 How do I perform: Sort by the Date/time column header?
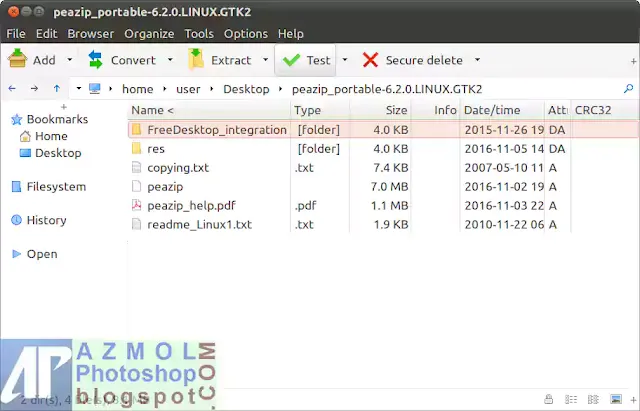pyautogui.click(x=502, y=110)
